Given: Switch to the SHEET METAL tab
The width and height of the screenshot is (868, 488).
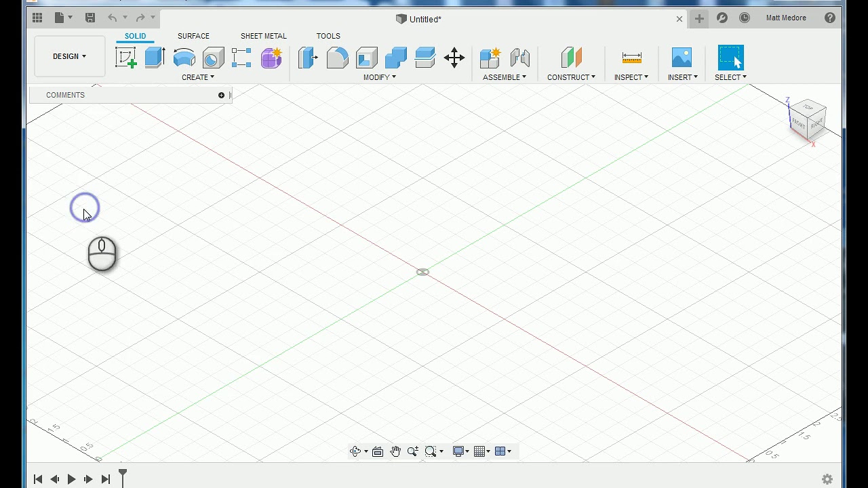Looking at the screenshot, I should pos(264,36).
